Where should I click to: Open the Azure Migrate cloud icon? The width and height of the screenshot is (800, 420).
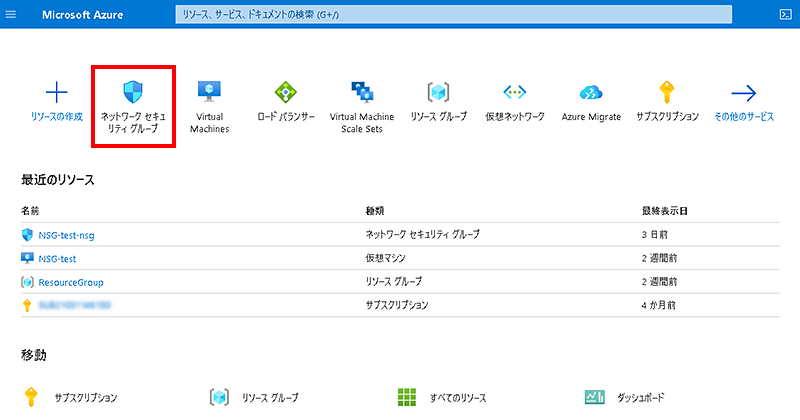591,93
